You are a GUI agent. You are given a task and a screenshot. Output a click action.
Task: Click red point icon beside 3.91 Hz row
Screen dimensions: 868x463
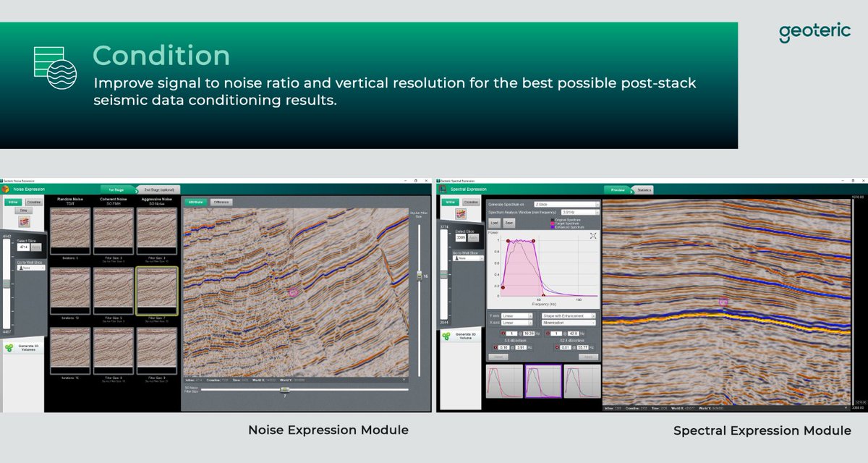click(495, 347)
